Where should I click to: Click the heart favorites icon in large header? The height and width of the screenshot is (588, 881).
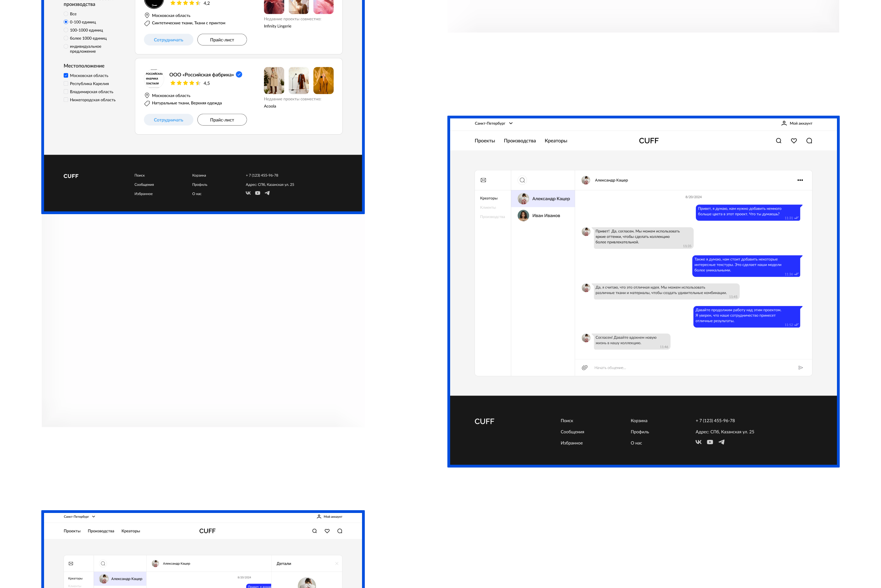794,140
